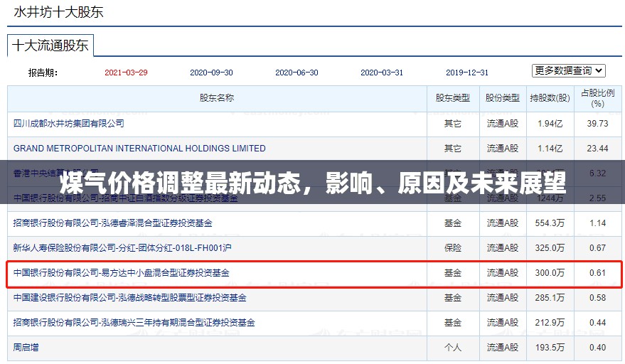Open GRAND METROPOLITAN INTERNATIONAL HOLDINGS LIMITED link
625x364 pixels.
(139, 149)
